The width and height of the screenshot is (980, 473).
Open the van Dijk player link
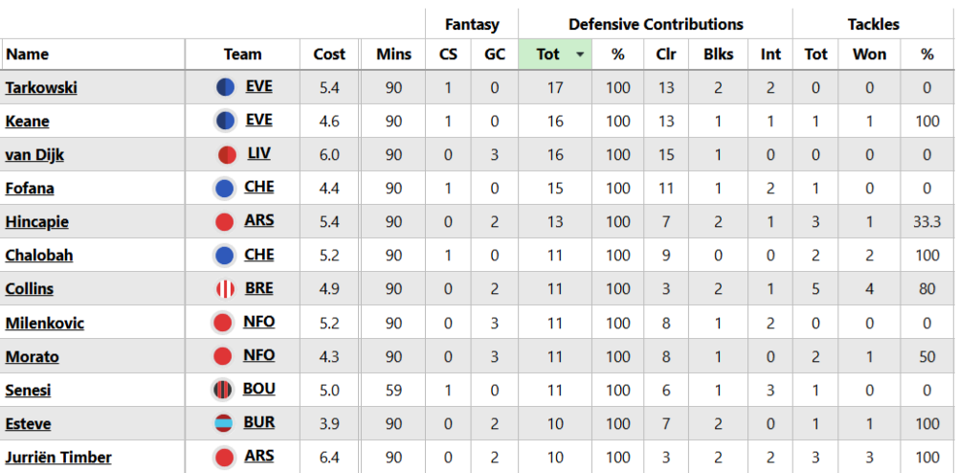pos(34,155)
